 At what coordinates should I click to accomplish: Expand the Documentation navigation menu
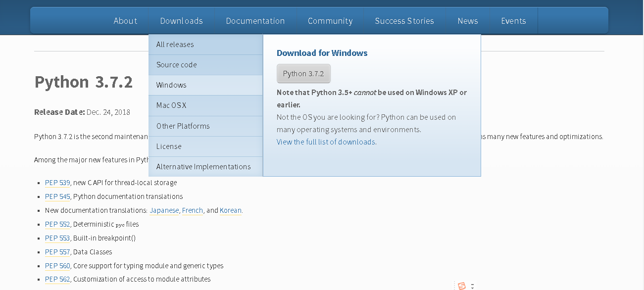pyautogui.click(x=255, y=21)
